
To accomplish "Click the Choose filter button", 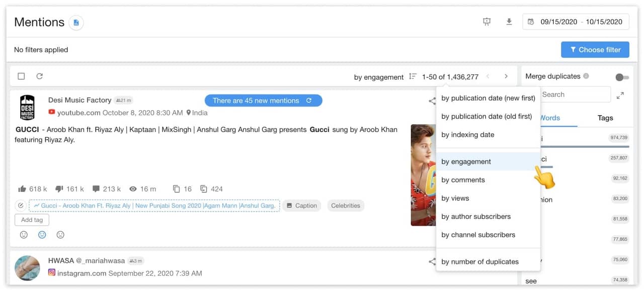I will 595,49.
